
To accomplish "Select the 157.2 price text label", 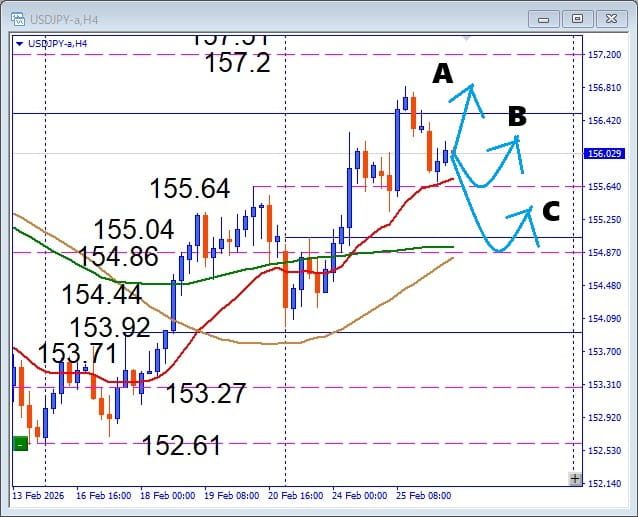I will [x=237, y=64].
